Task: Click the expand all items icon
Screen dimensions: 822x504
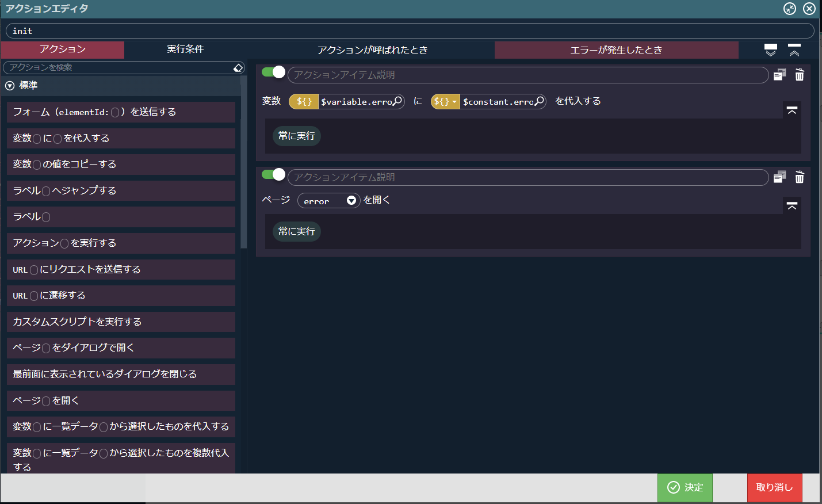Action: (x=771, y=50)
